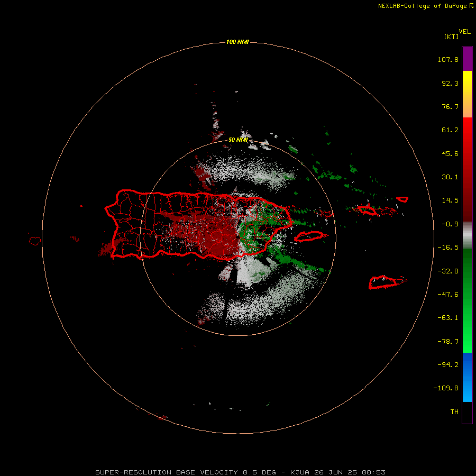Pick the black TH segment of the color bar
Viewport: 476px width, 476px height.
pos(467,412)
